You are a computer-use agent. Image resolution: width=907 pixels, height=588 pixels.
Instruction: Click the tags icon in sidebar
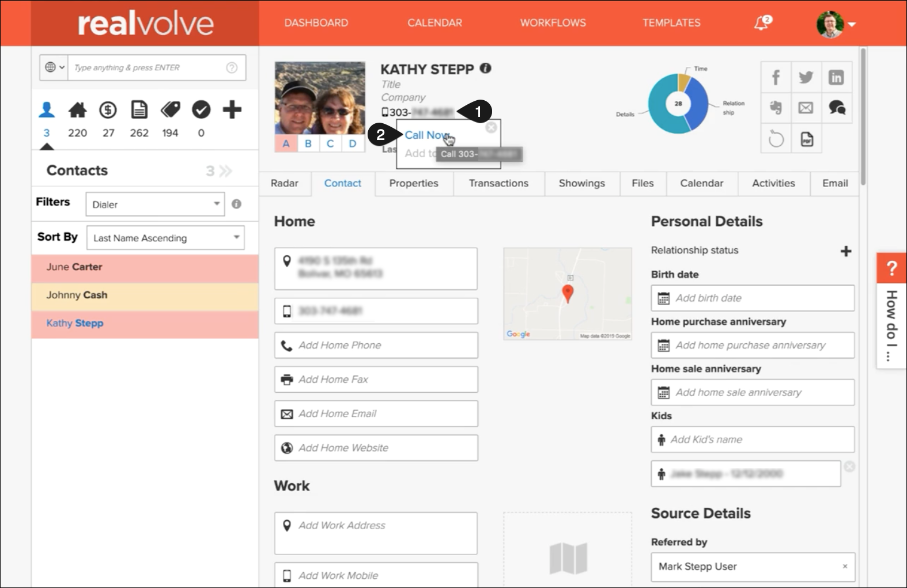170,109
